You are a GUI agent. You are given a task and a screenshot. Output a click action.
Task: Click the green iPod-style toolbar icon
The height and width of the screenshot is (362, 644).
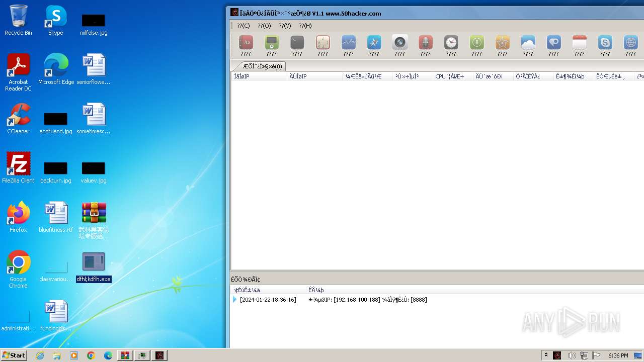point(271,42)
